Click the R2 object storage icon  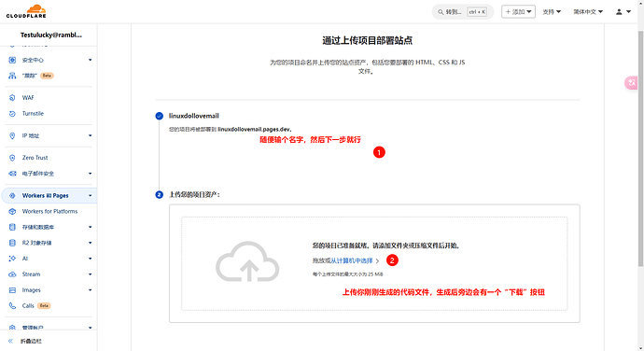(12, 243)
